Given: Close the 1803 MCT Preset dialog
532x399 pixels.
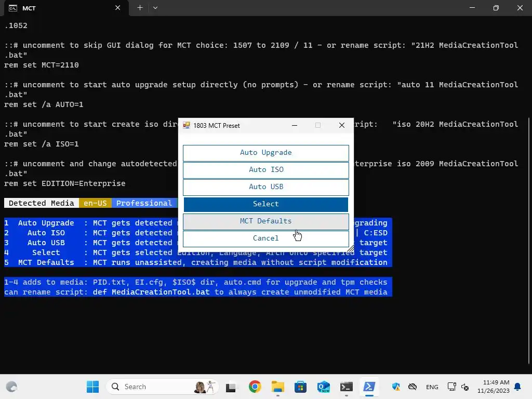Looking at the screenshot, I should point(342,125).
